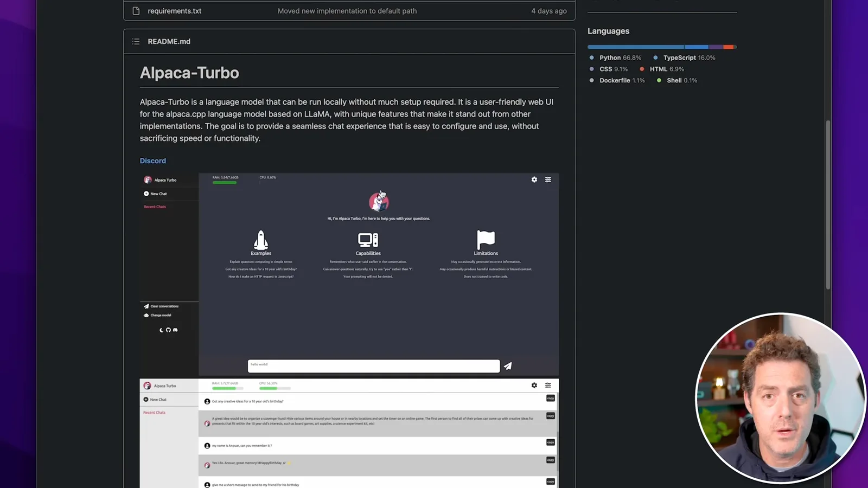The image size is (868, 488).
Task: Click the sliders icon in the light screenshot
Action: (548, 386)
